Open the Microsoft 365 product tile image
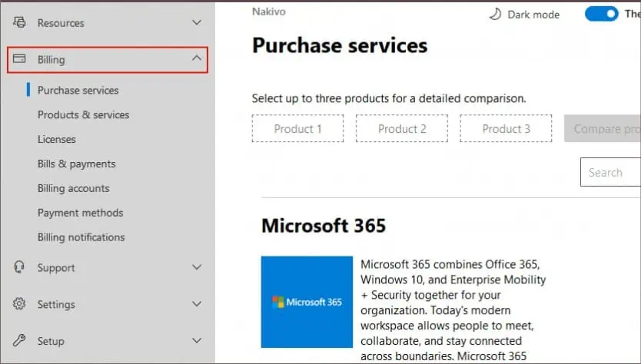This screenshot has width=641, height=364. tap(307, 302)
